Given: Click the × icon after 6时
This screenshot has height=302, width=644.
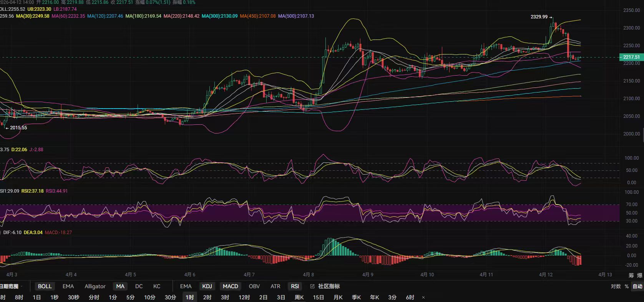Looking at the screenshot, I should pos(423,297).
